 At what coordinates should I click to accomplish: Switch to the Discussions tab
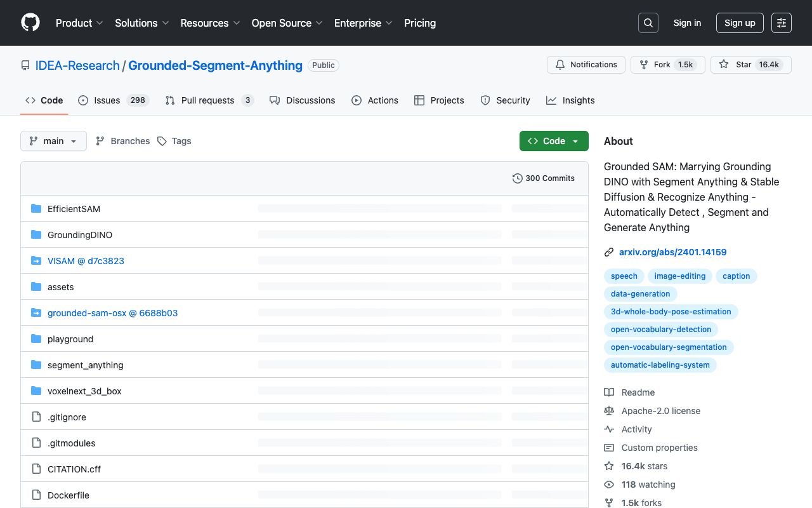point(302,100)
